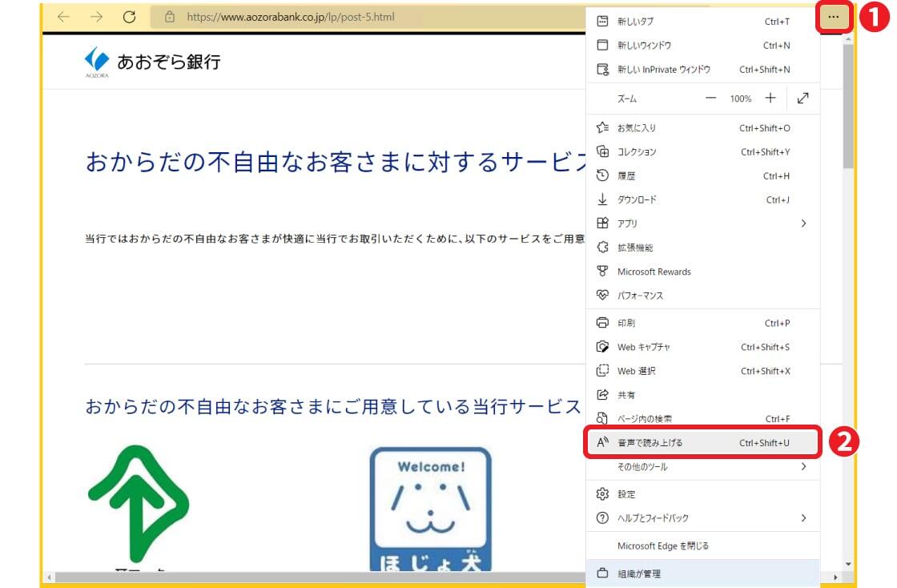Screen dimensions: 897x588
Task: Select Microsoft Edge を閉じる
Action: 662,546
